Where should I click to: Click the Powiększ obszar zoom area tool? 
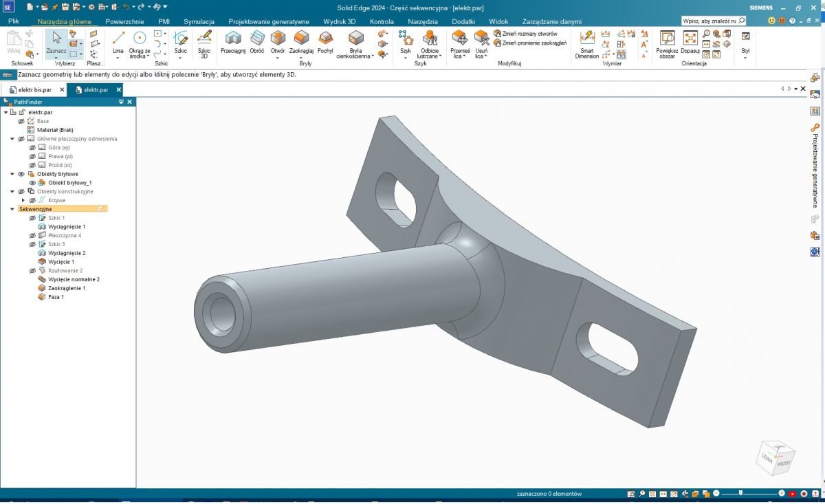667,43
